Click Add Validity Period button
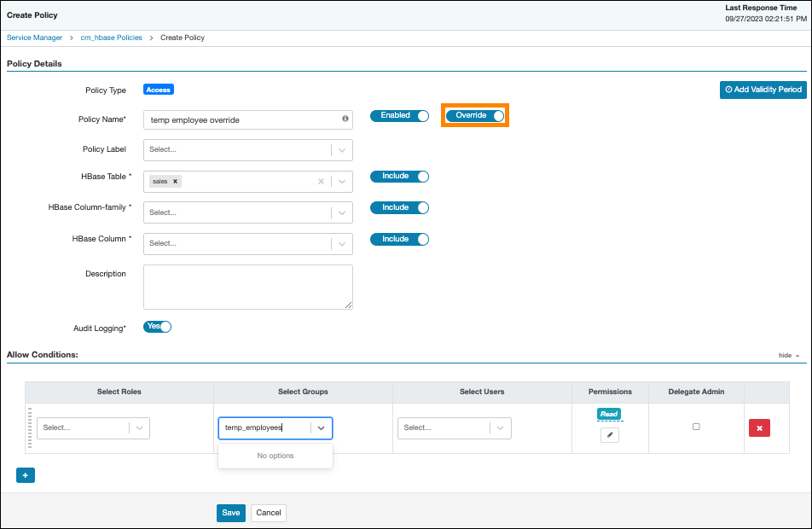 (x=763, y=90)
